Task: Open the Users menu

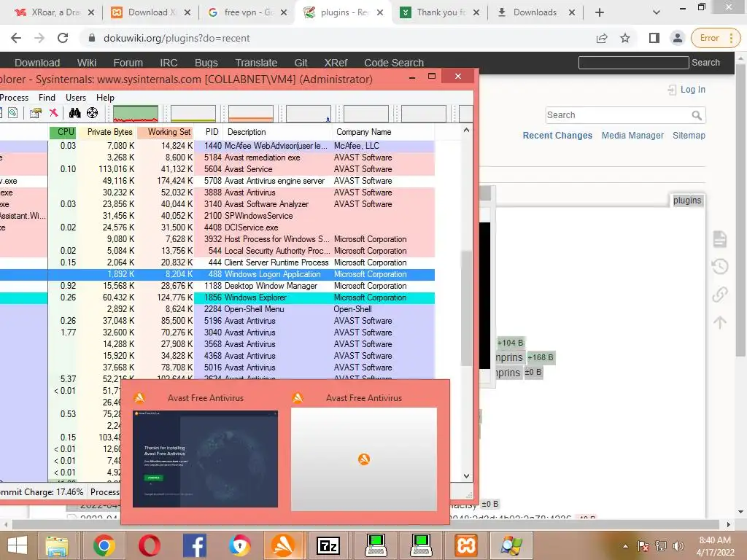Action: coord(76,98)
